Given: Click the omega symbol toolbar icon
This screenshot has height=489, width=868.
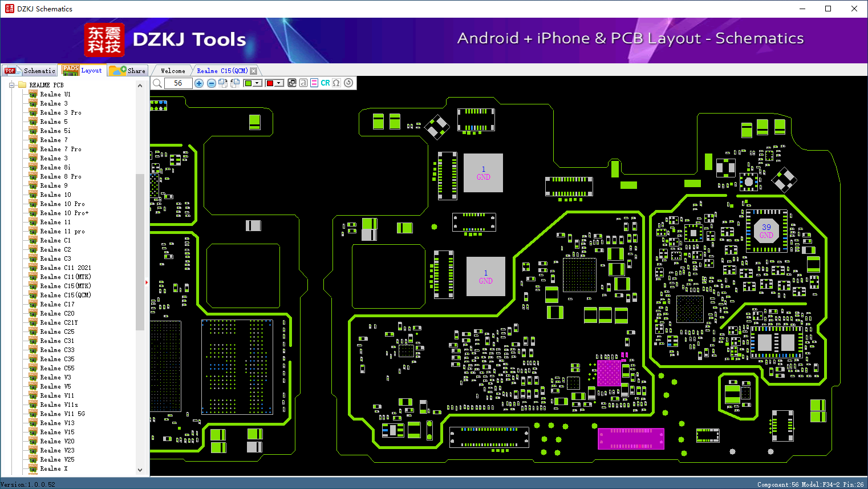Looking at the screenshot, I should pyautogui.click(x=336, y=83).
